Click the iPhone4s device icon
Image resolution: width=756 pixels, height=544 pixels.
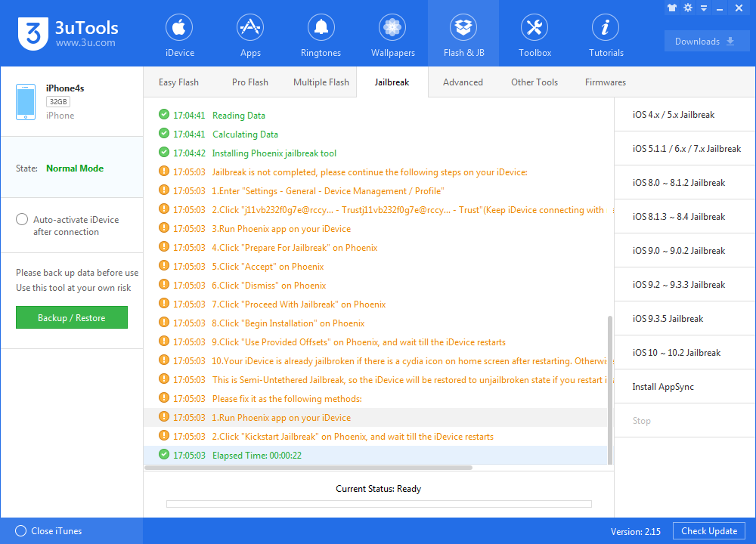pyautogui.click(x=26, y=102)
